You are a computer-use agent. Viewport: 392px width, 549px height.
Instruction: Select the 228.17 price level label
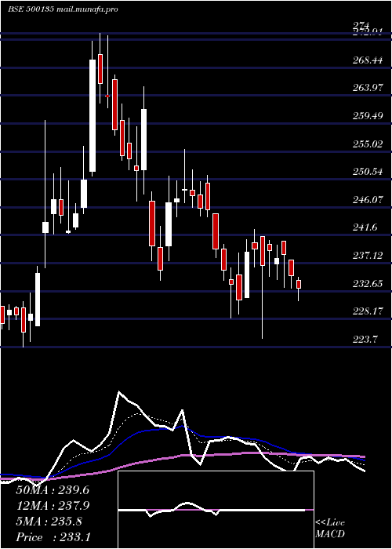(367, 311)
